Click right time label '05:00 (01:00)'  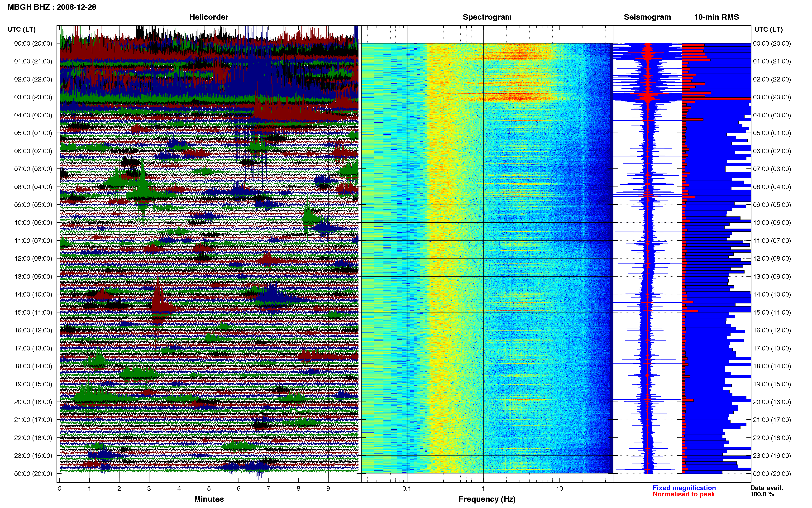point(772,133)
